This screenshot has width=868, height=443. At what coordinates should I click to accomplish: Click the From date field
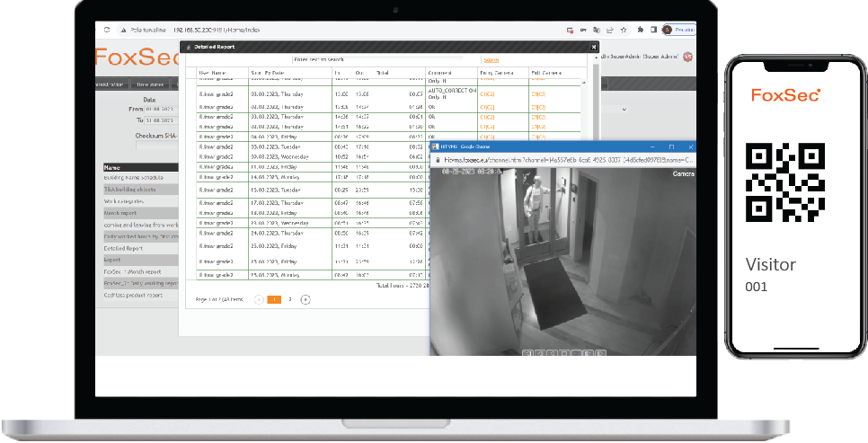point(159,109)
